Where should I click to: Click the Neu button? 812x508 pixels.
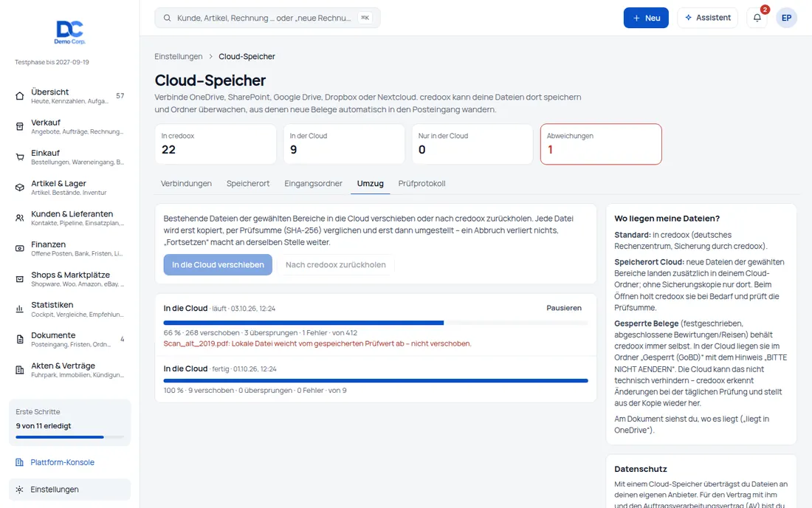[646, 18]
